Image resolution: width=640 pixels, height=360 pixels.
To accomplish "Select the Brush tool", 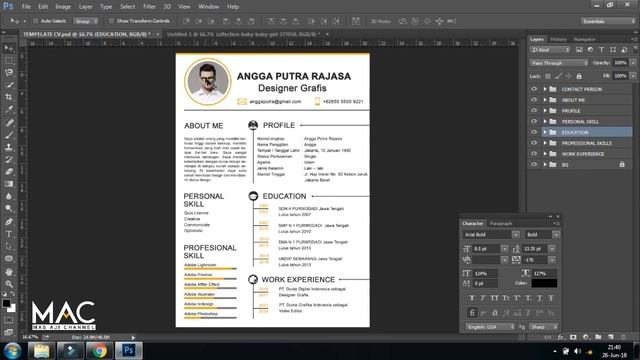I will (9, 135).
